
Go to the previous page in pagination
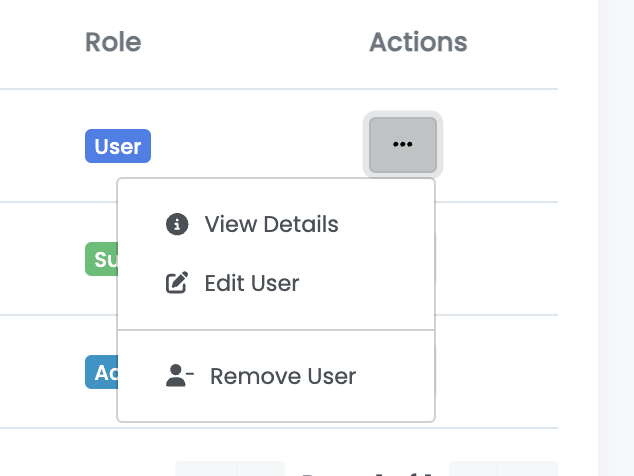coord(261,468)
